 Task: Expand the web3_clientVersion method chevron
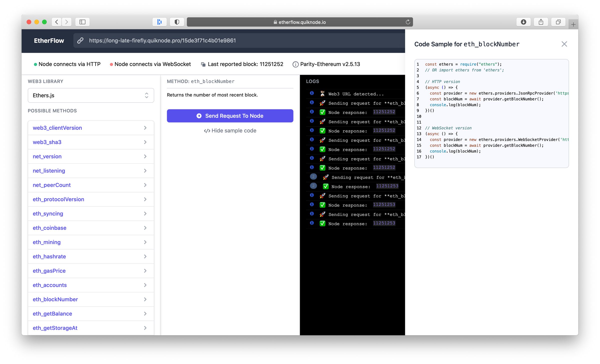pyautogui.click(x=145, y=128)
